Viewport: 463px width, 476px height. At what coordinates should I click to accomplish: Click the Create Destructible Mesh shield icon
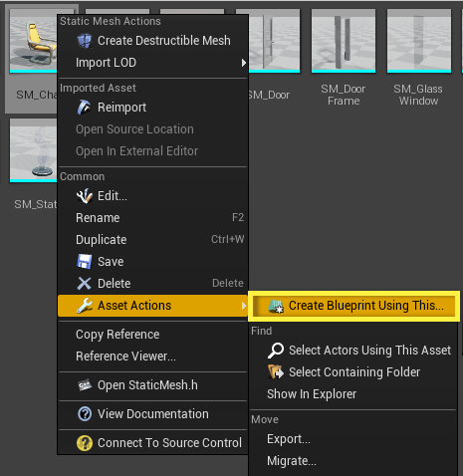85,41
